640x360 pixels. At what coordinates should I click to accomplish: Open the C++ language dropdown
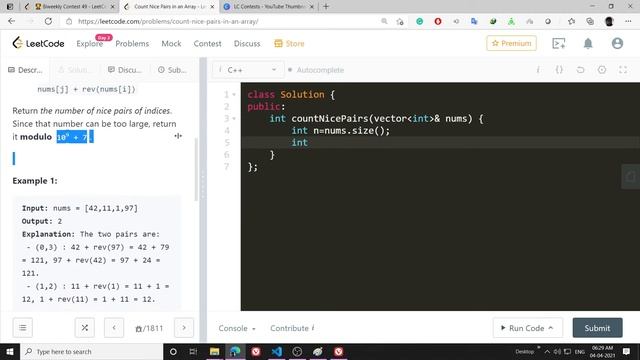click(x=247, y=70)
